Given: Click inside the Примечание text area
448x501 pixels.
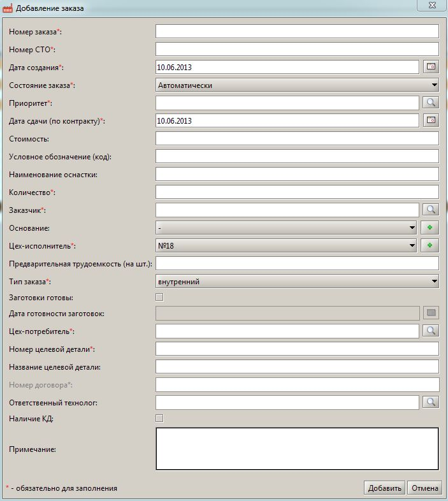Looking at the screenshot, I should pos(297,449).
